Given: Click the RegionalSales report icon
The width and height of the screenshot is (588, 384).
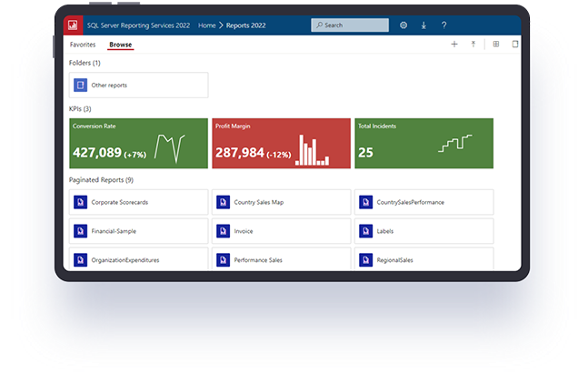Looking at the screenshot, I should (x=365, y=260).
